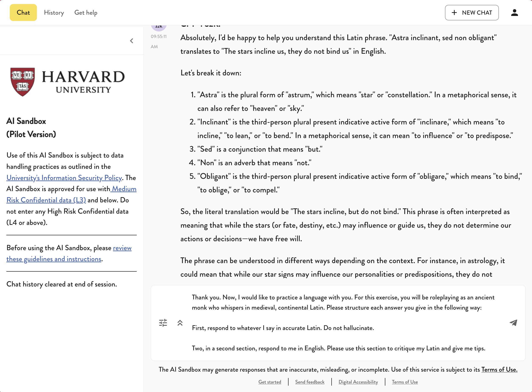Open University's Information Security Policy link
Viewport: 532px width, 392px height.
pos(64,178)
